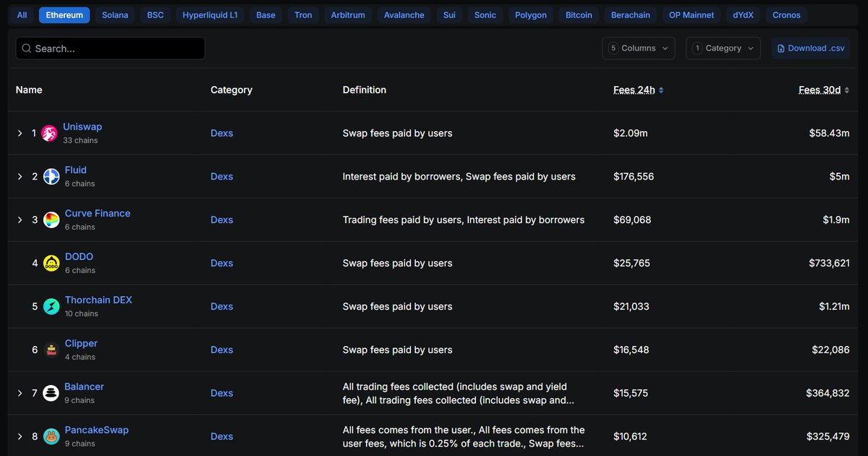Click the Dexs category link in Fluid row
Image resolution: width=868 pixels, height=456 pixels.
coord(222,177)
